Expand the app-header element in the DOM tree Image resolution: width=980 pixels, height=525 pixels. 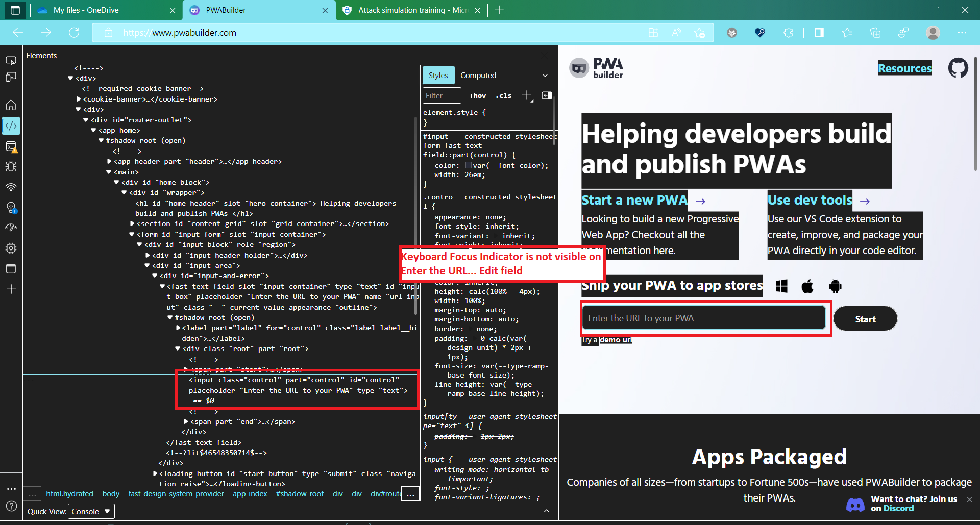tap(109, 161)
